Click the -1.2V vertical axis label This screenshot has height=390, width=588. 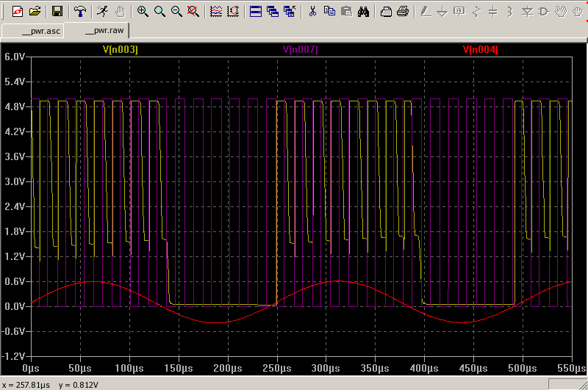pos(13,356)
